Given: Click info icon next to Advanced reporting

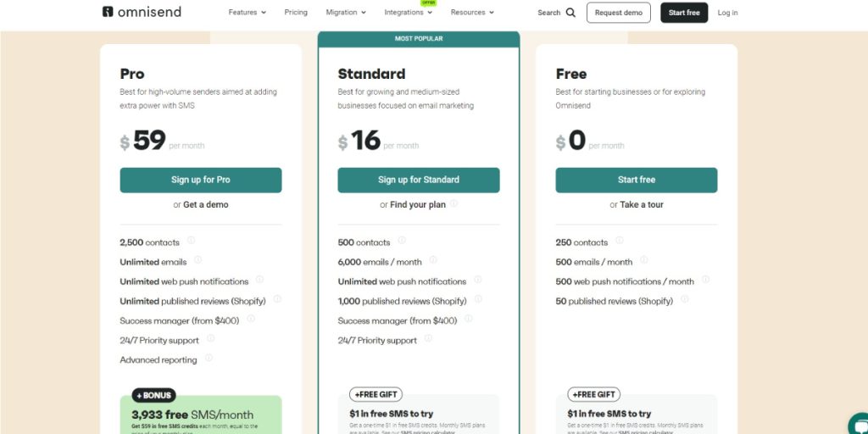Looking at the screenshot, I should tap(209, 358).
